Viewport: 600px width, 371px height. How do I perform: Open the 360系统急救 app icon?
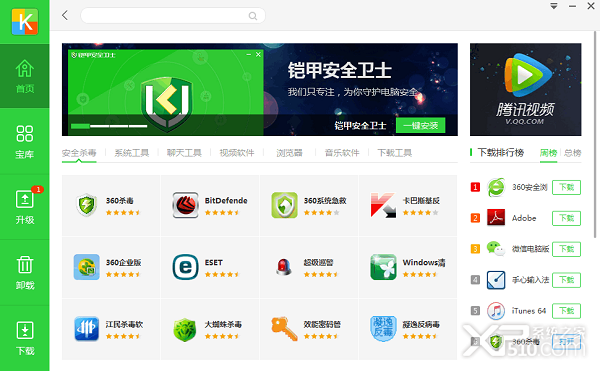coord(284,205)
